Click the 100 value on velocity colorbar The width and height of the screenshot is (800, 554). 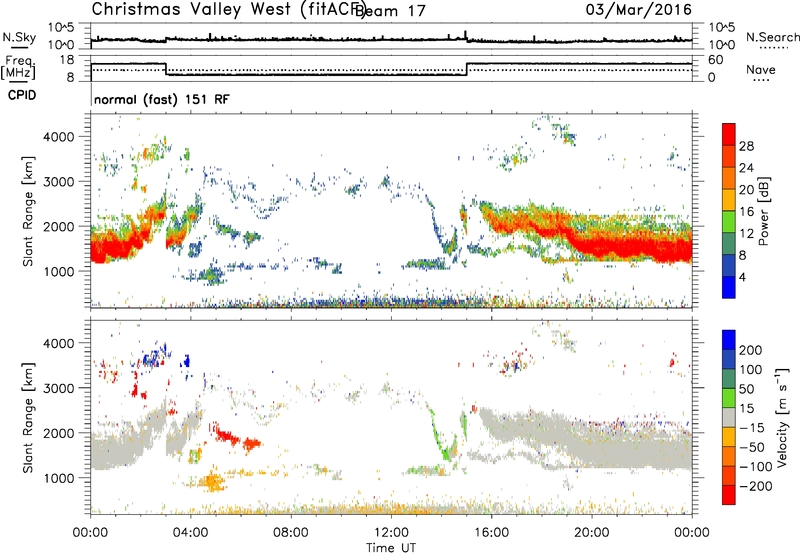751,370
